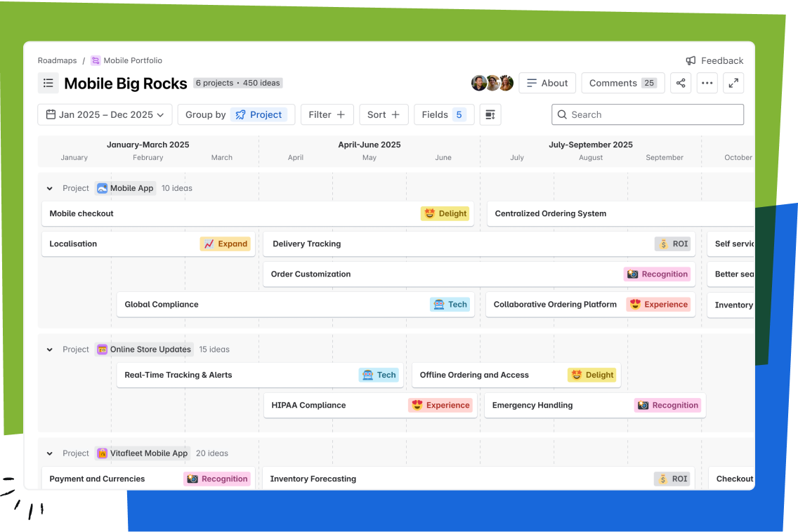
Task: Open the Jan 2025 – Dec 2025 date dropdown
Action: 105,114
